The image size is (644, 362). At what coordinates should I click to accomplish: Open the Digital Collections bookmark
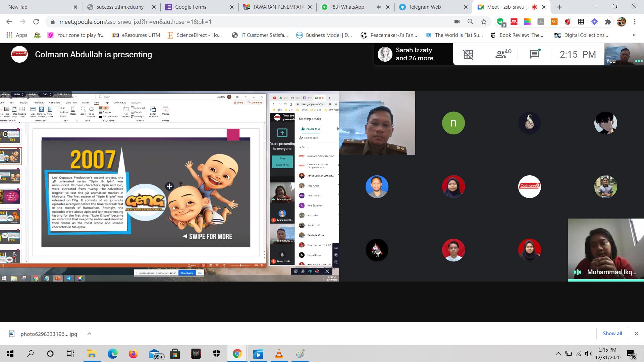[581, 35]
